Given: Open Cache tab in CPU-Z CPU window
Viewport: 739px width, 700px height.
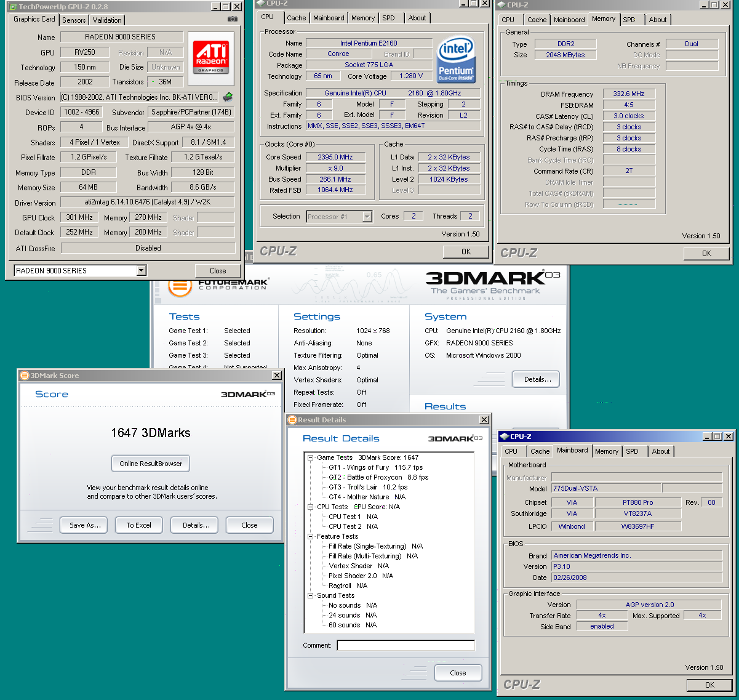Looking at the screenshot, I should (x=297, y=18).
